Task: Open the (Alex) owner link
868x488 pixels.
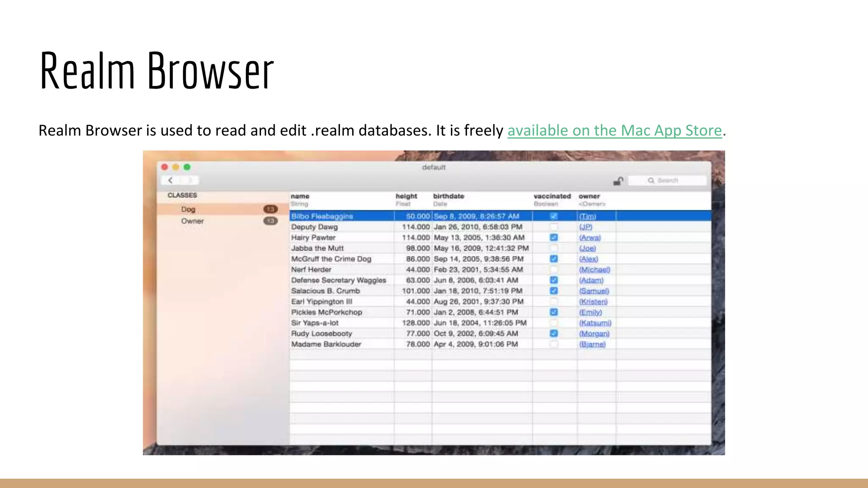Action: click(589, 259)
